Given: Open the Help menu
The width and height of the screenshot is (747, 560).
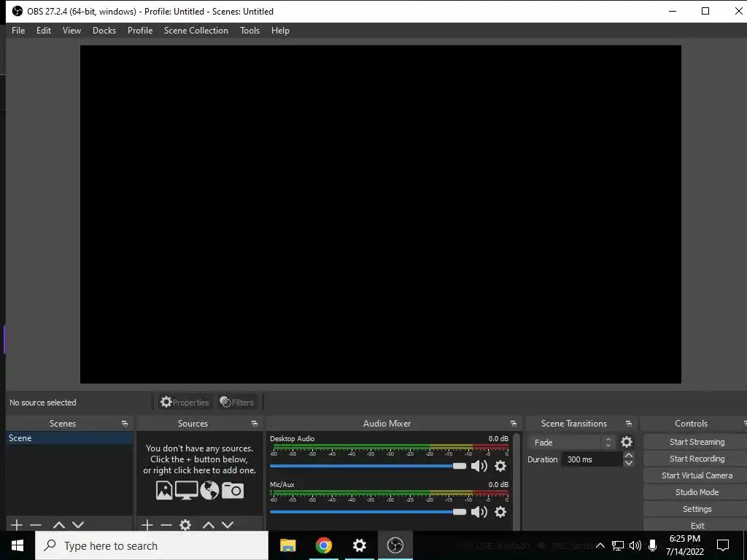Looking at the screenshot, I should [280, 31].
